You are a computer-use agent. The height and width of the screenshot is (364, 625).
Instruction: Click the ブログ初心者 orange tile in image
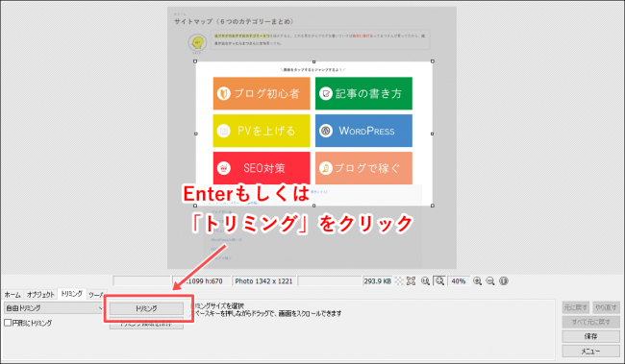[x=262, y=93]
